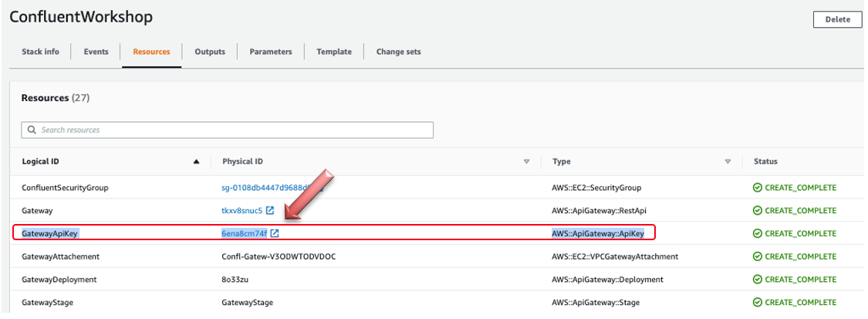The width and height of the screenshot is (868, 319).
Task: Click the Logical ID column header
Action: [40, 161]
